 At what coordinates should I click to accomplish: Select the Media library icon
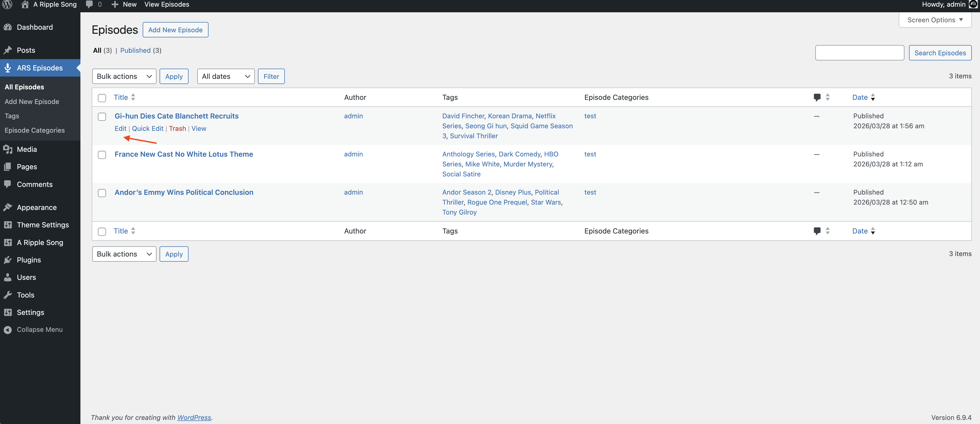coord(8,149)
